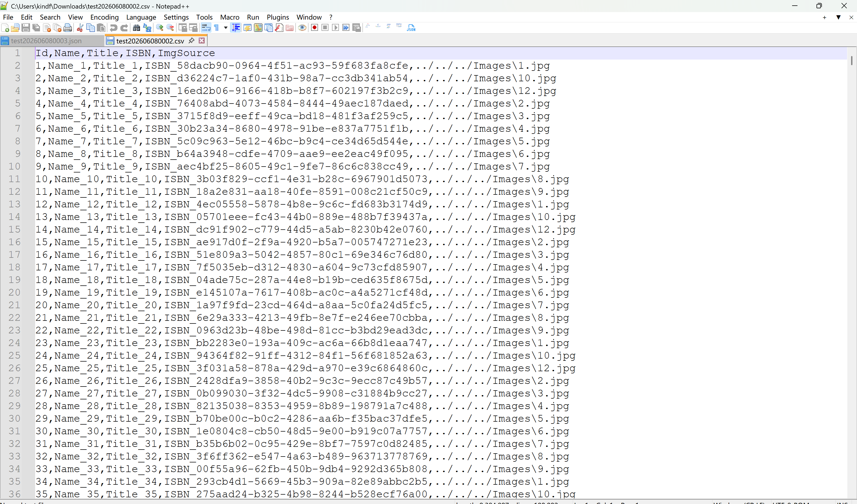Expand the Show All Characters dropdown arrow
The image size is (857, 504).
point(226,28)
